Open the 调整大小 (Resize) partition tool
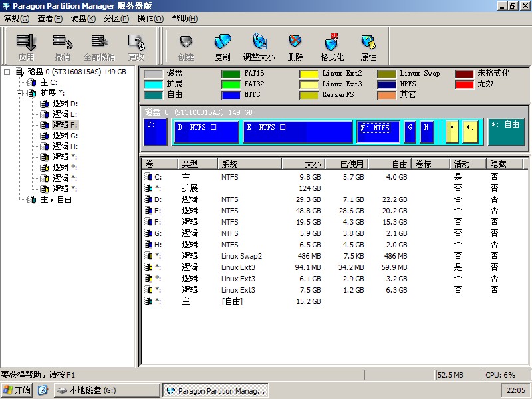 [x=259, y=41]
